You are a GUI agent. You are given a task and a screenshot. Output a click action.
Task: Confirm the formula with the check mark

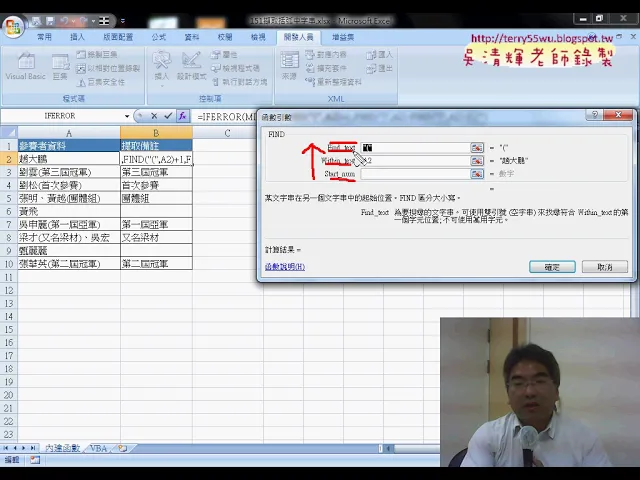pos(168,116)
